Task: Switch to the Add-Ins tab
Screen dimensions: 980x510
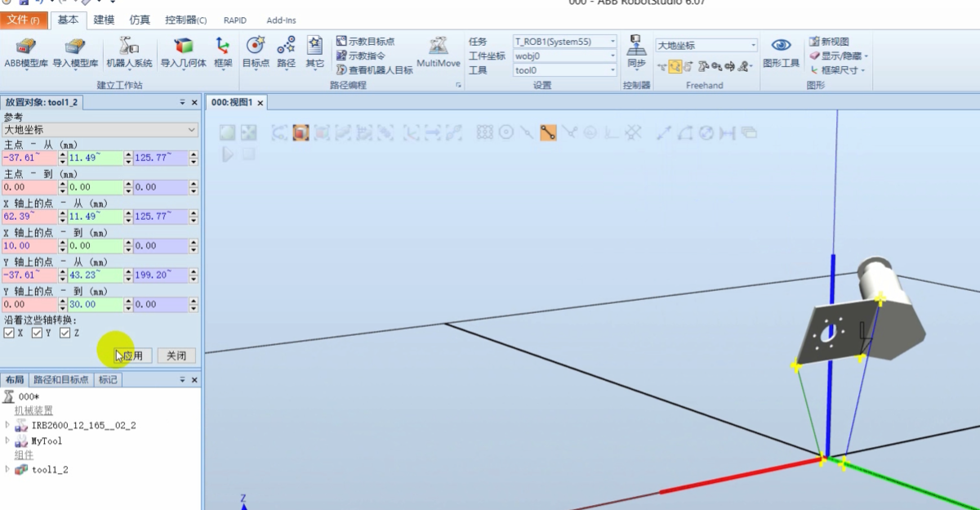Action: coord(281,20)
